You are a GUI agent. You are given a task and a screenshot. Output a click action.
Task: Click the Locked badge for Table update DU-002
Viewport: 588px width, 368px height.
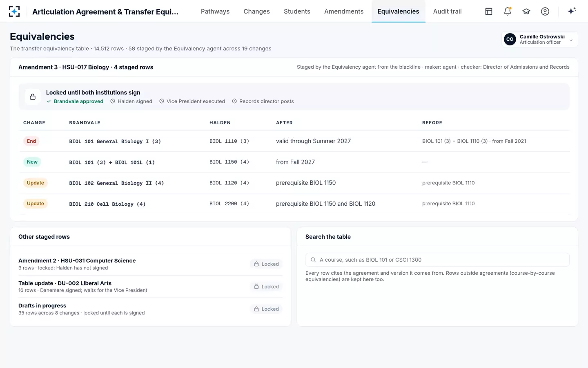pyautogui.click(x=266, y=287)
